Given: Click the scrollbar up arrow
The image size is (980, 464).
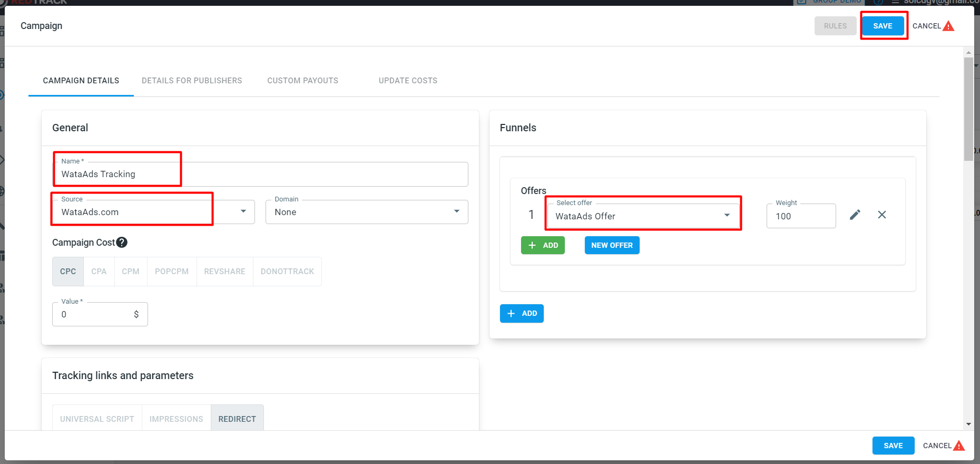Looking at the screenshot, I should 968,53.
